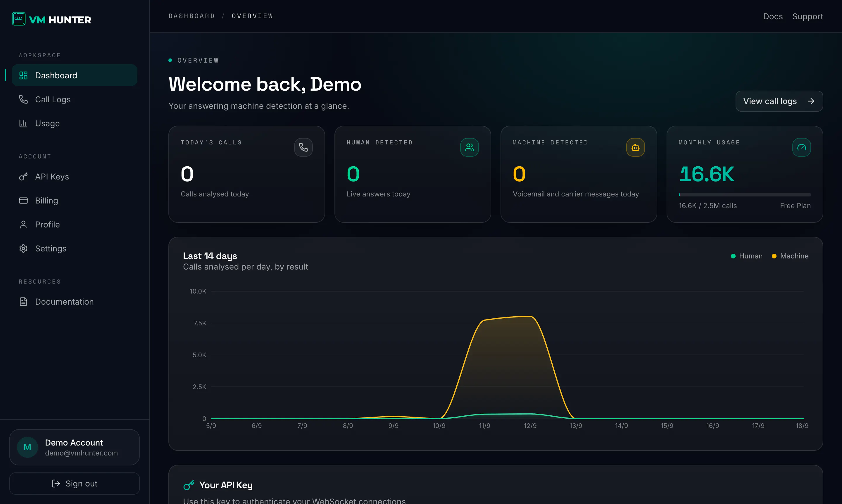Click the demo@vmhunter.com email text
The height and width of the screenshot is (504, 842).
[81, 453]
